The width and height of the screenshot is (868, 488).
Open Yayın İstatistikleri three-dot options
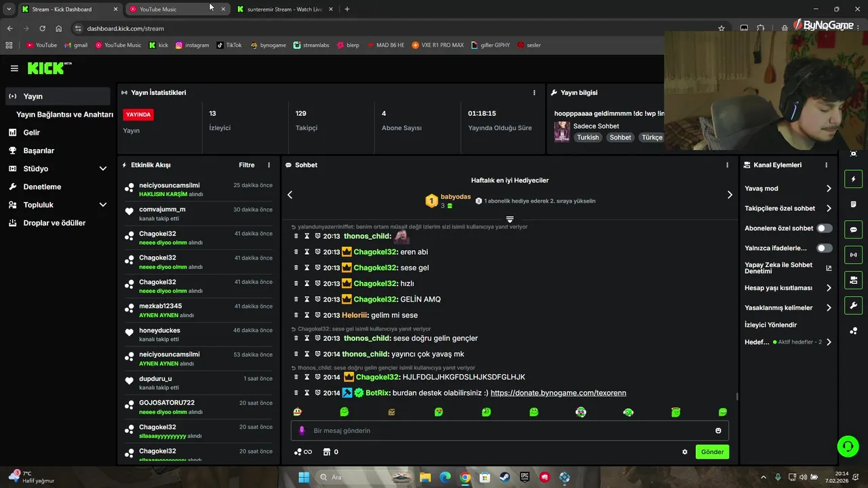pos(534,93)
